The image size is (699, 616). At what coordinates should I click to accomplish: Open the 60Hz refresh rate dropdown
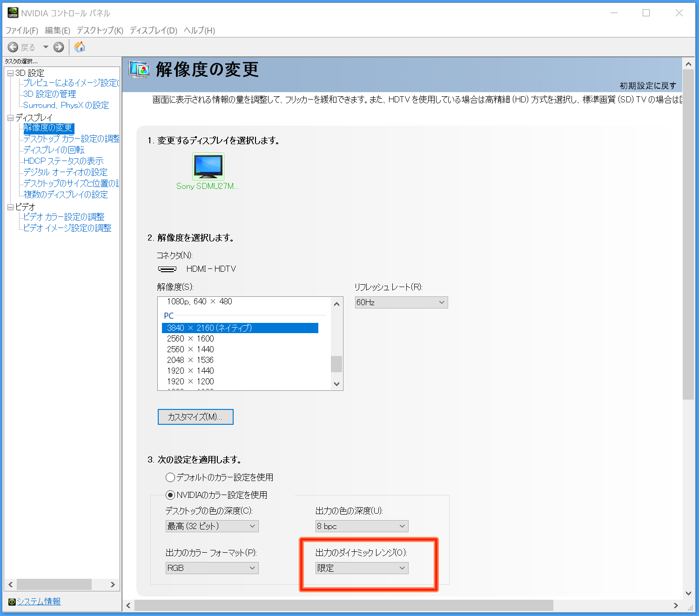tap(401, 302)
